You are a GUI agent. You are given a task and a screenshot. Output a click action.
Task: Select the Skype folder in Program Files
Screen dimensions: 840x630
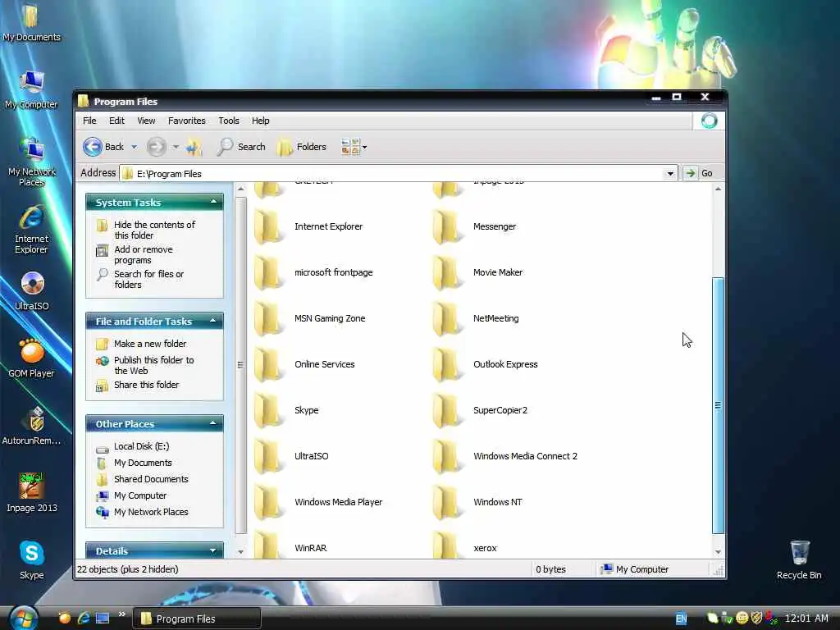click(286, 410)
